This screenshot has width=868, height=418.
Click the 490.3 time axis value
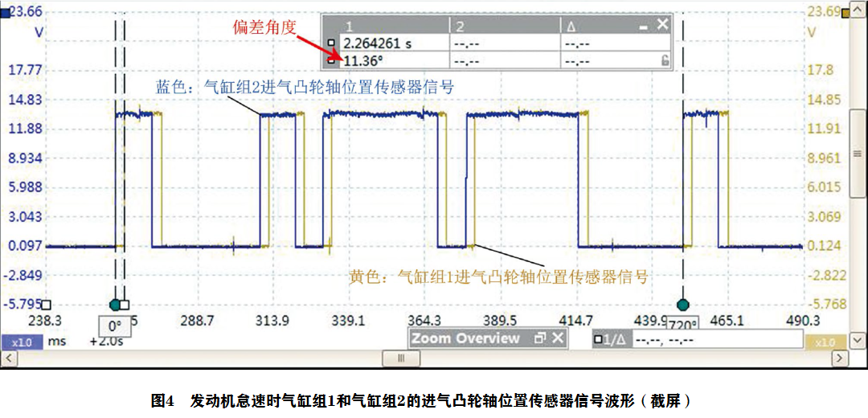click(801, 320)
